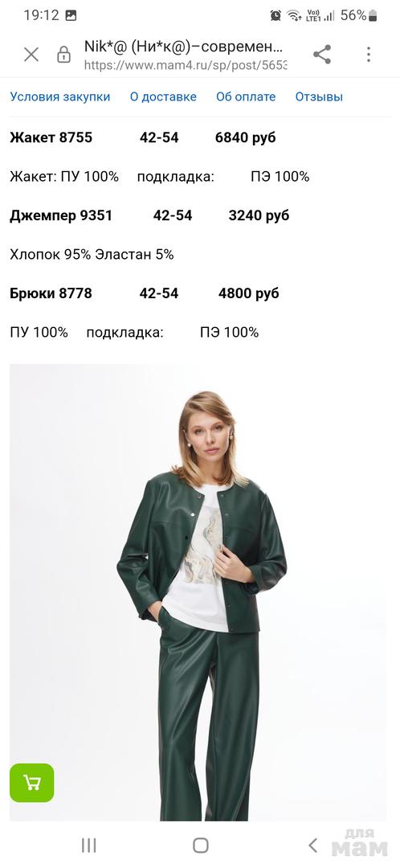Open the green suit model photo

coord(198,592)
